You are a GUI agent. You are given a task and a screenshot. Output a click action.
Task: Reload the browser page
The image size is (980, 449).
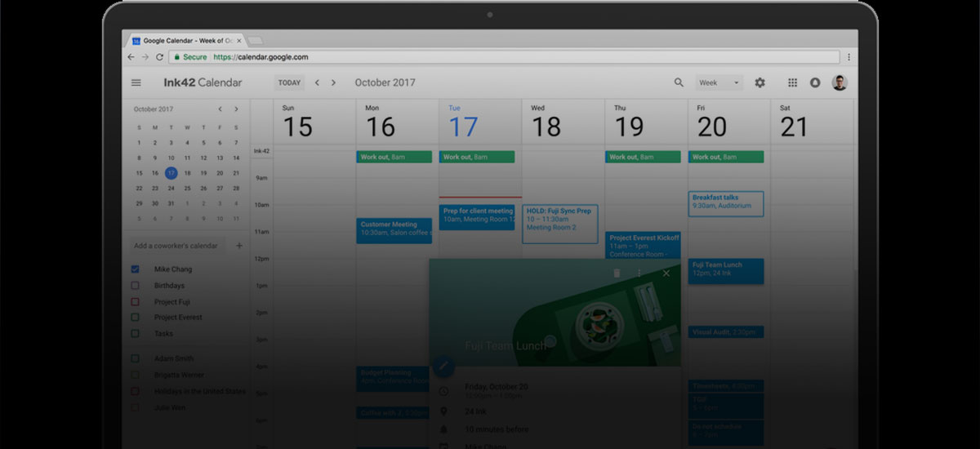(x=159, y=57)
